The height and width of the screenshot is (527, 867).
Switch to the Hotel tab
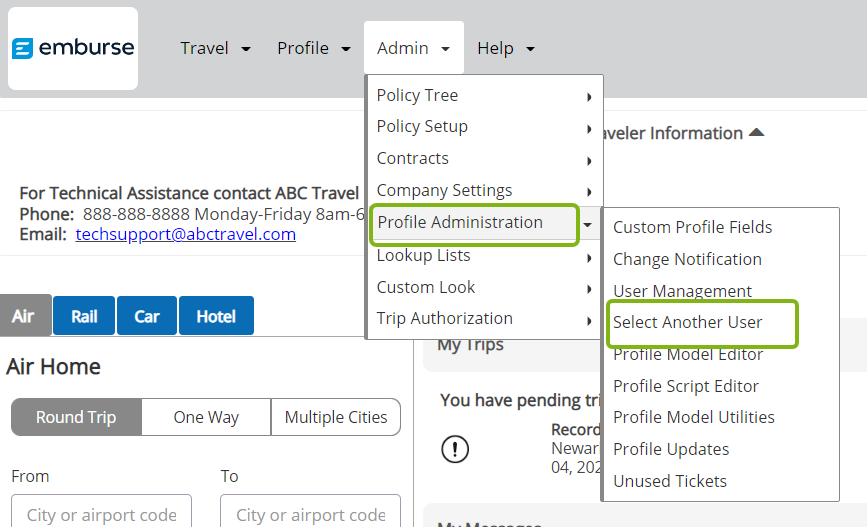coord(216,316)
